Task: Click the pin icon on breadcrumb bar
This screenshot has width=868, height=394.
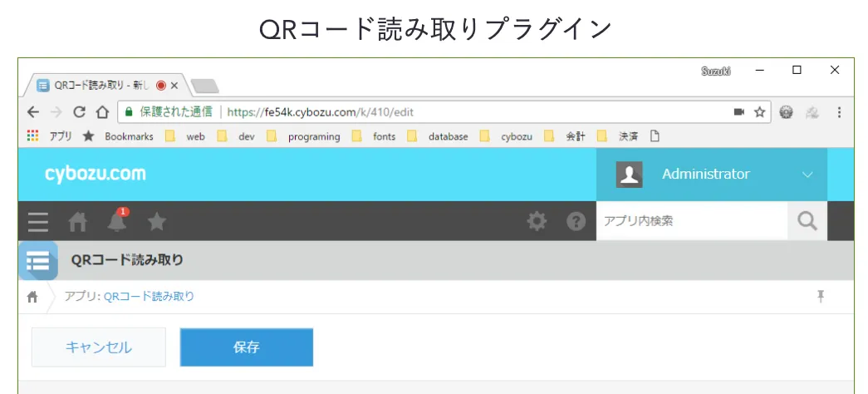Action: coord(821,296)
